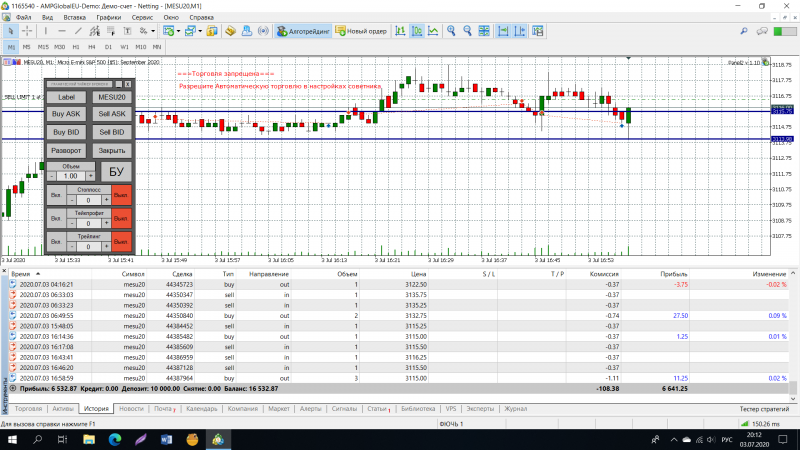This screenshot has width=800, height=450.
Task: Select the cursor arrow tool
Action: coord(11,31)
